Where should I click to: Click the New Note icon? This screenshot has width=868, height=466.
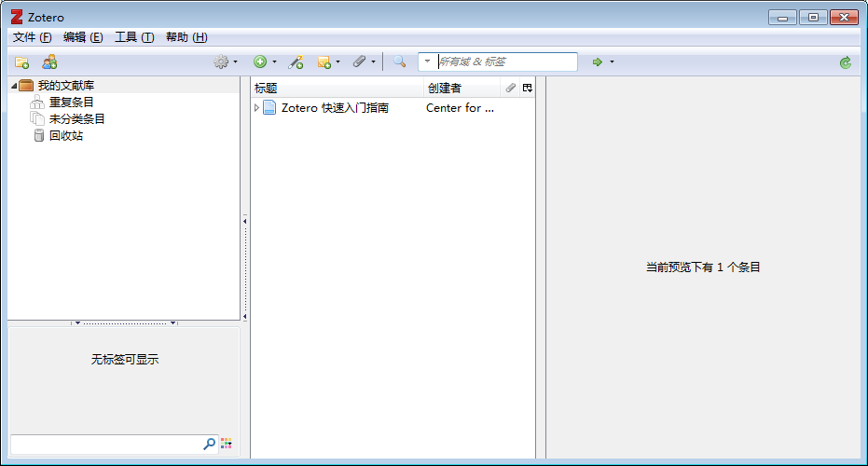pos(324,62)
